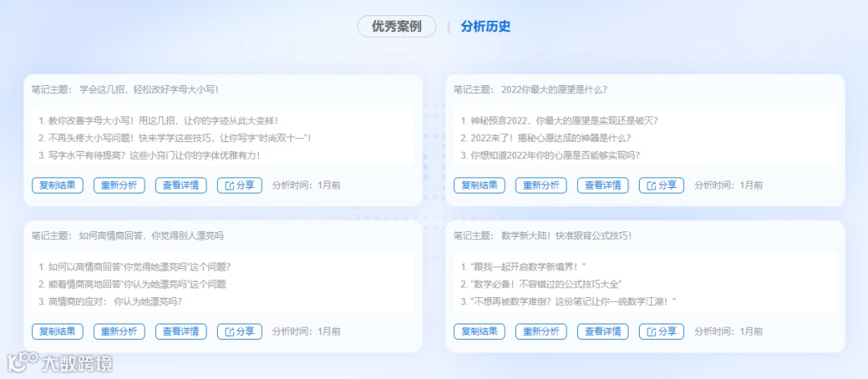Switch to the 优秀案例 tab
868x379 pixels.
[x=397, y=26]
